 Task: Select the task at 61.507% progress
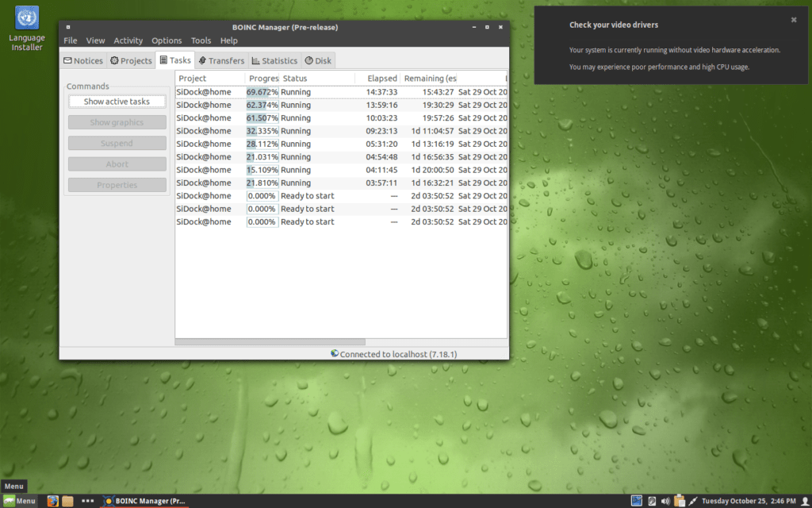(341, 117)
